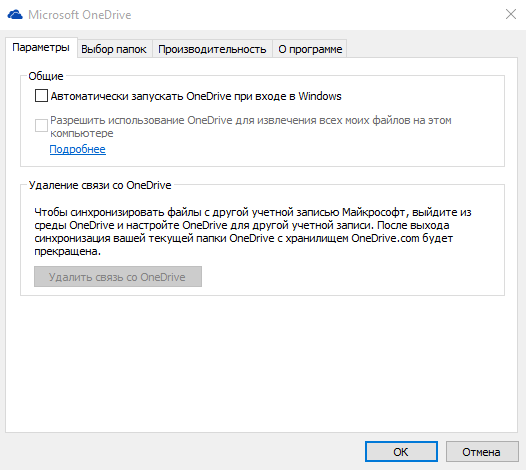This screenshot has height=470, width=526.
Task: Cancel changes with the Отмена button
Action: tap(482, 452)
